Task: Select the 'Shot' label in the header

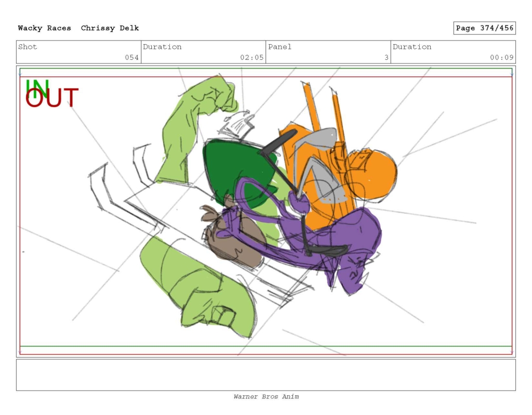Action: pos(28,47)
